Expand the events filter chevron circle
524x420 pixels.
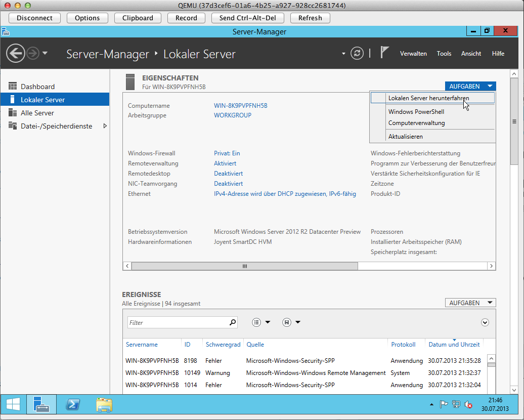(485, 322)
